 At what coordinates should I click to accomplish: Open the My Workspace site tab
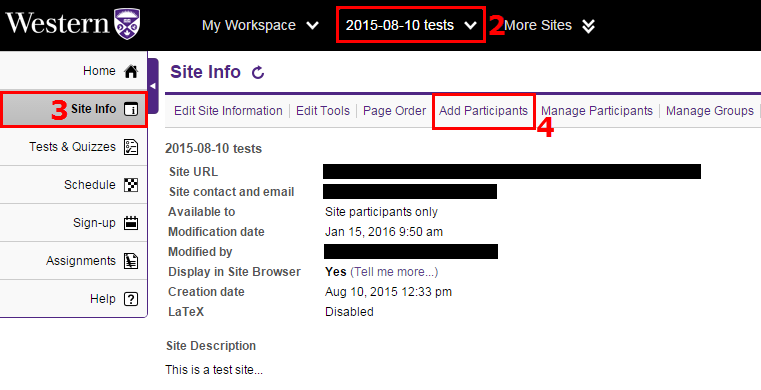[x=249, y=25]
